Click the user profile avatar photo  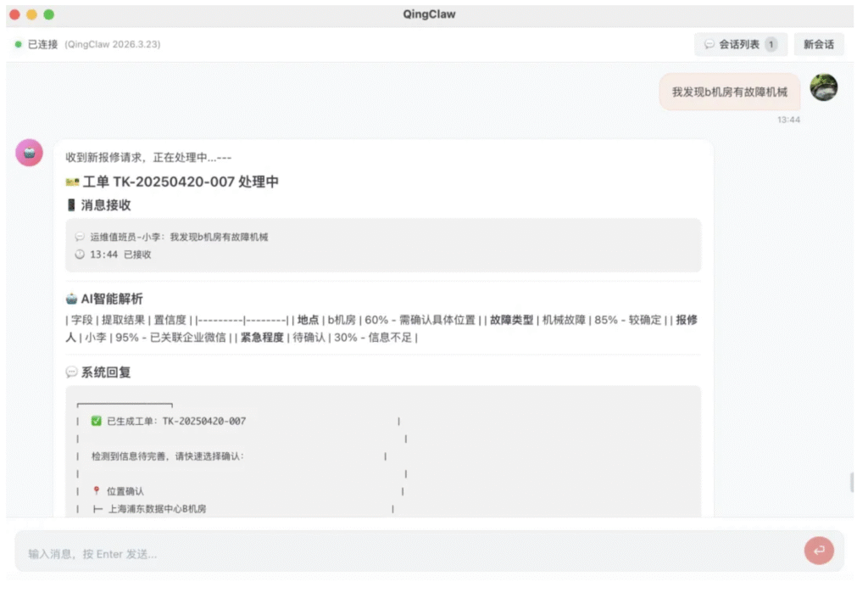tap(823, 87)
